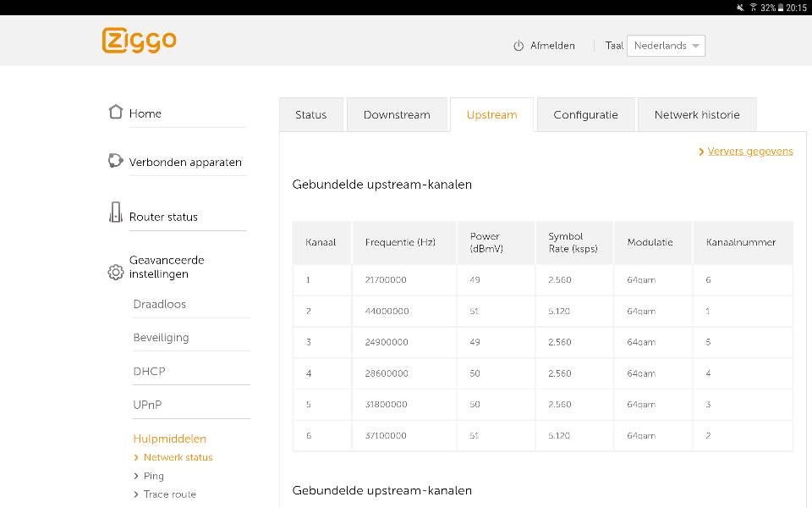Expand the Ping chevron
Screen dimensions: 812x508
point(136,476)
